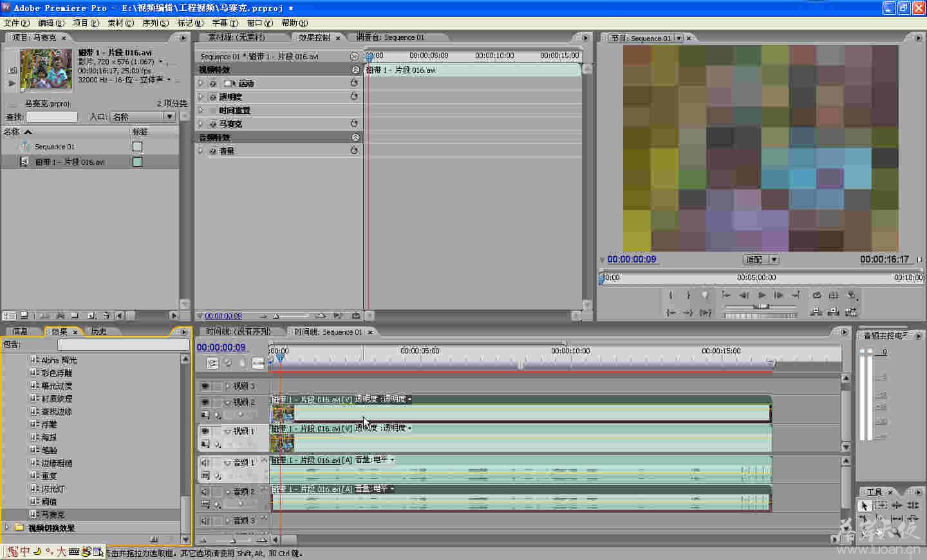Screen dimensions: 927x560
Task: Click the Set Unnumbered Marker icon in program monitor
Action: click(x=706, y=295)
